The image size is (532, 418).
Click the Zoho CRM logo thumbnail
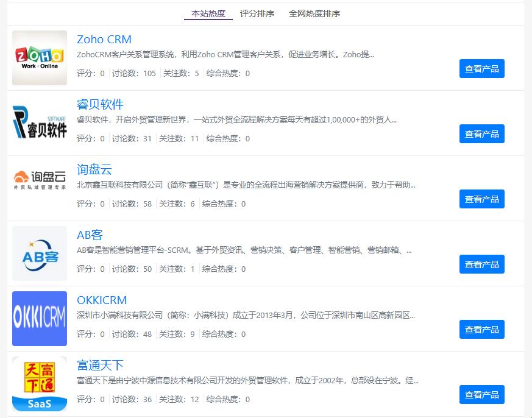(x=40, y=58)
